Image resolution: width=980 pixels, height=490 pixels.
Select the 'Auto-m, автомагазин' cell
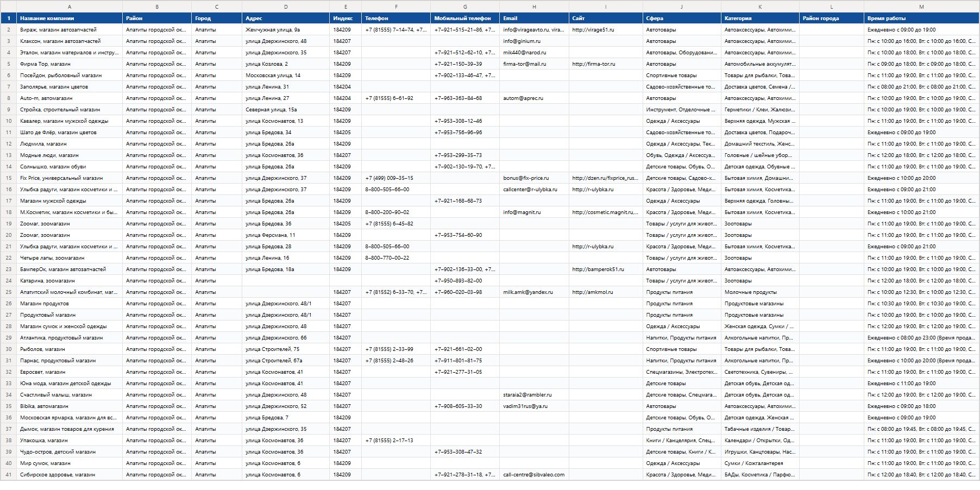tap(70, 98)
